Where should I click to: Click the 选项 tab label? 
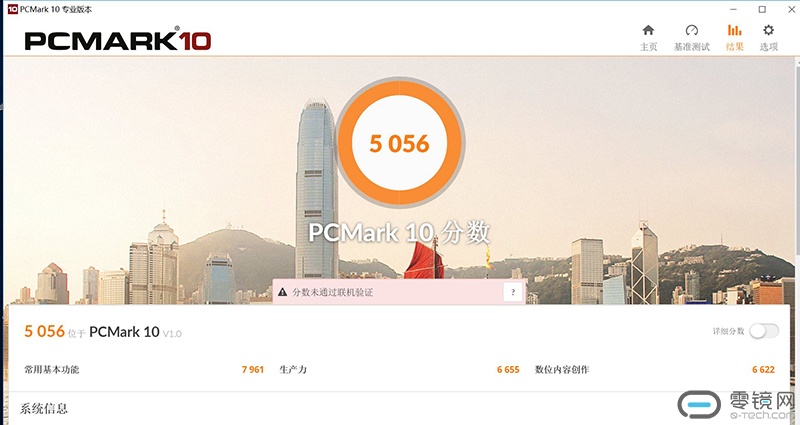(768, 47)
